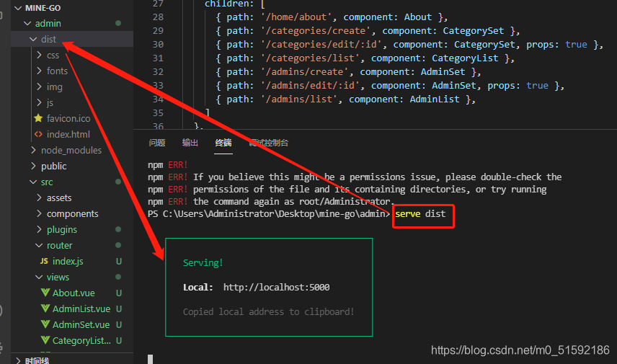This screenshot has height=364, width=617.
Task: Open About.vue in views
Action: click(x=74, y=293)
